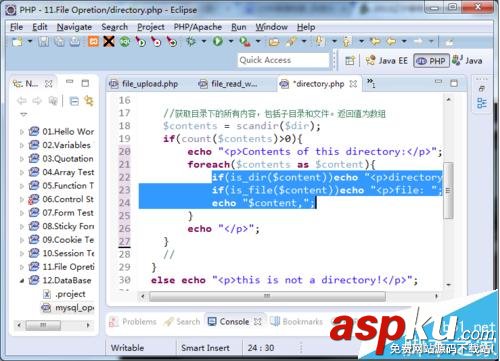
Task: Click the Debug bug toolbar icon
Action: coord(191,42)
